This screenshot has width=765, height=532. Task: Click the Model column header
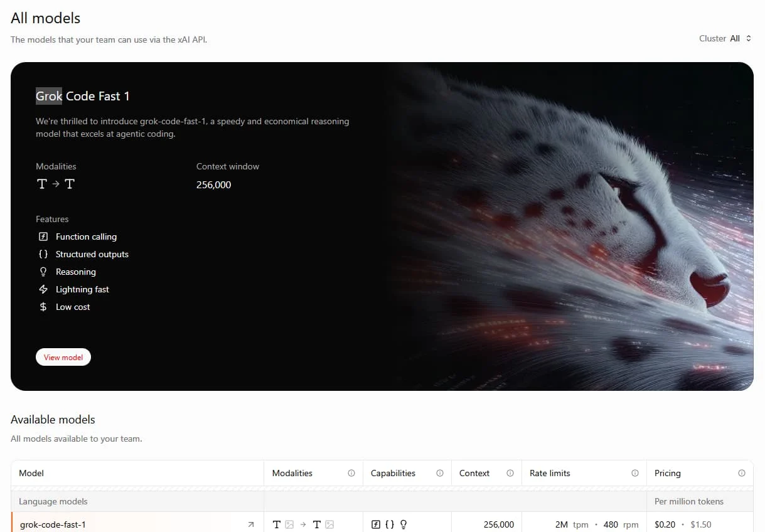point(31,473)
